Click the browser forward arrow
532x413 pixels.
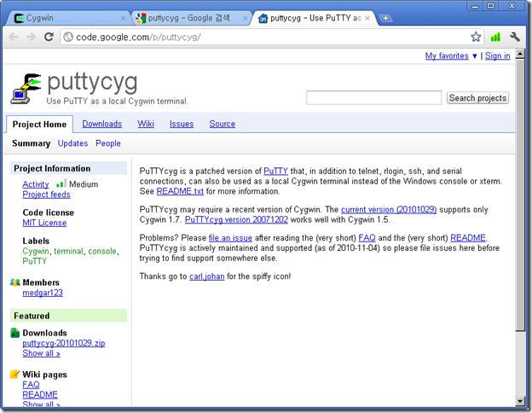click(31, 37)
